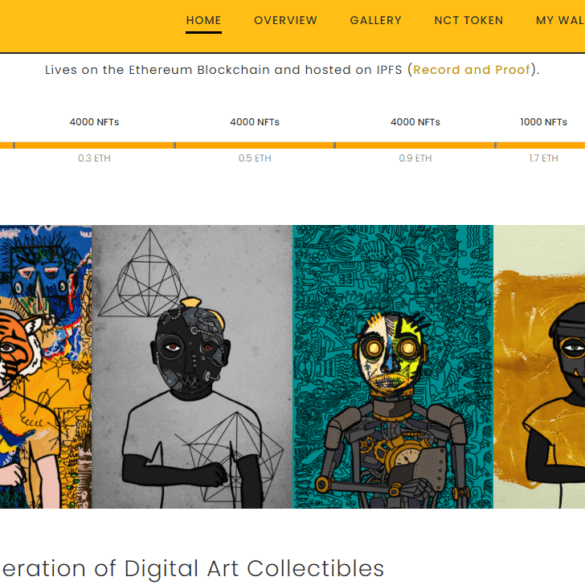Open the MY WALLET menu item

click(560, 20)
